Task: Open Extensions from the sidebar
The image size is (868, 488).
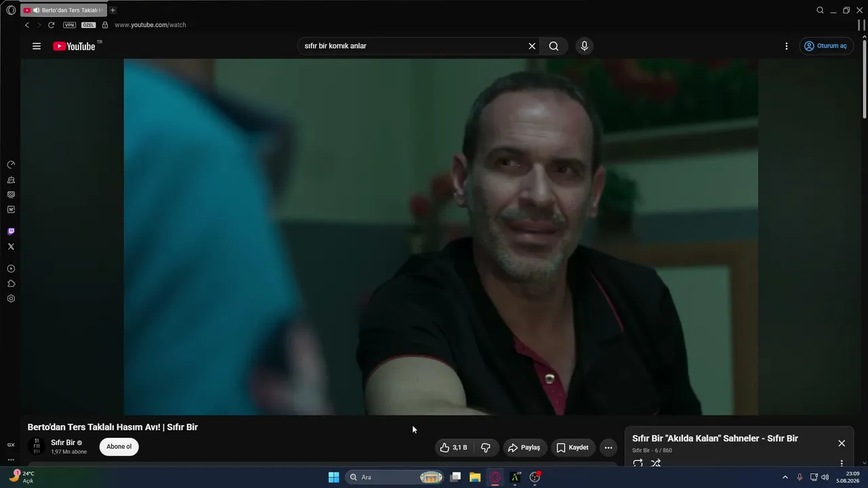Action: (x=11, y=283)
